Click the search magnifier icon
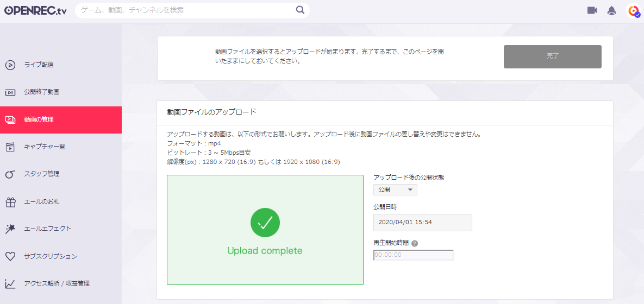This screenshot has height=304, width=644. click(300, 10)
